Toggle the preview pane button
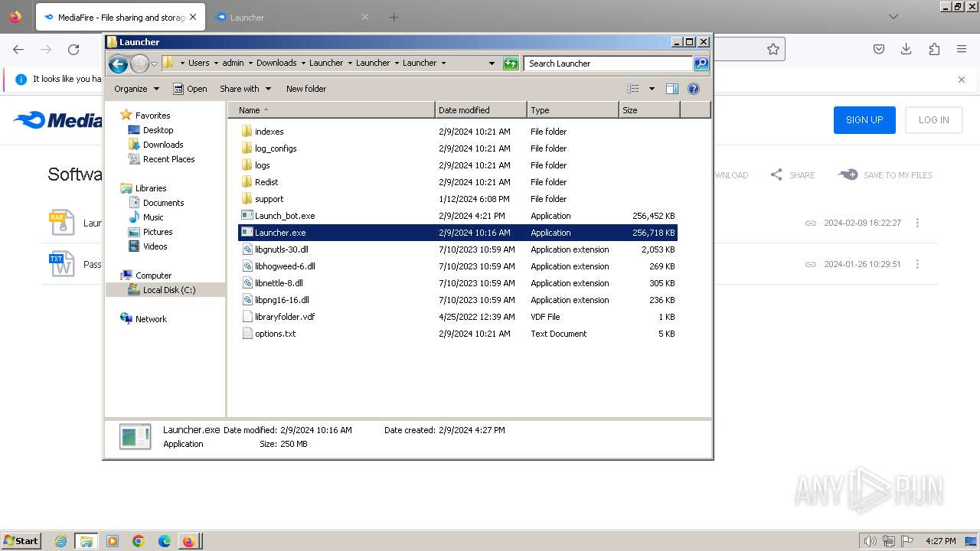The width and height of the screenshot is (980, 551). click(x=672, y=89)
